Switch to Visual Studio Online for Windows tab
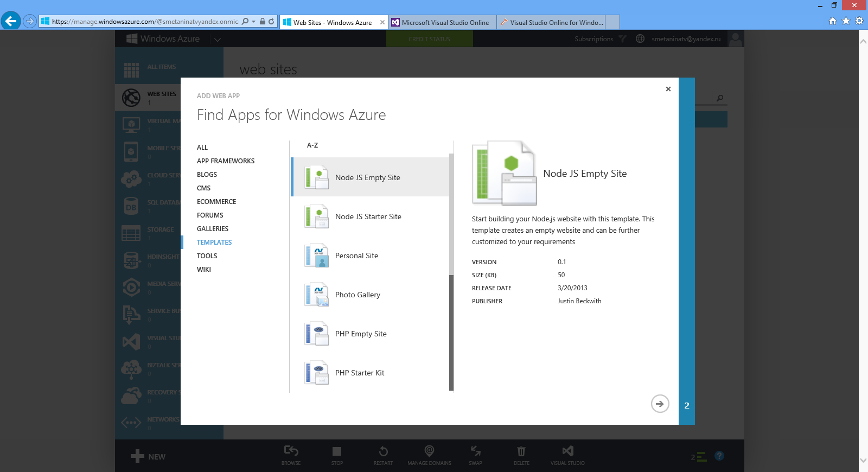 click(x=551, y=22)
